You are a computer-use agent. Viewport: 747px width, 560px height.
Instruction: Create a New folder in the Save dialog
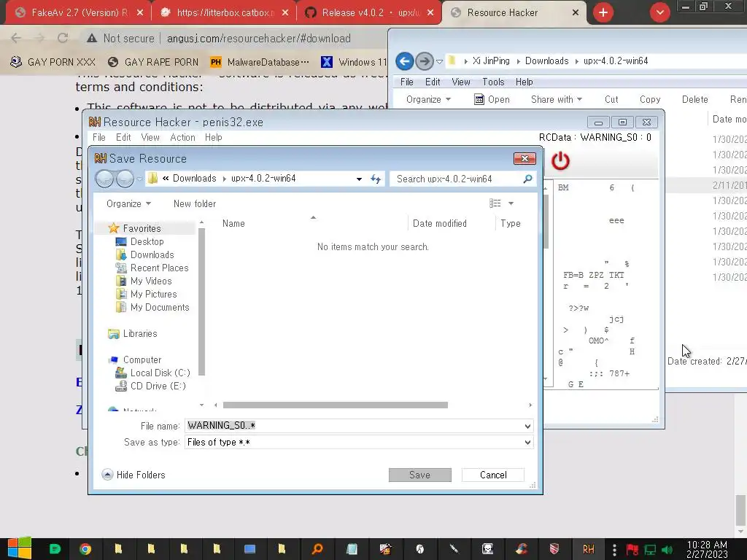[x=194, y=204]
